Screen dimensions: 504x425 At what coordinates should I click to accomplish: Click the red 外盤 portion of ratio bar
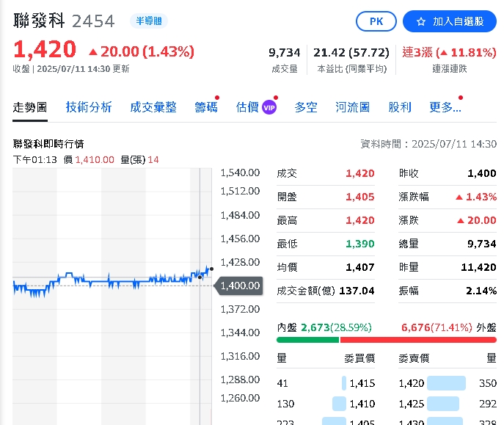(x=418, y=340)
